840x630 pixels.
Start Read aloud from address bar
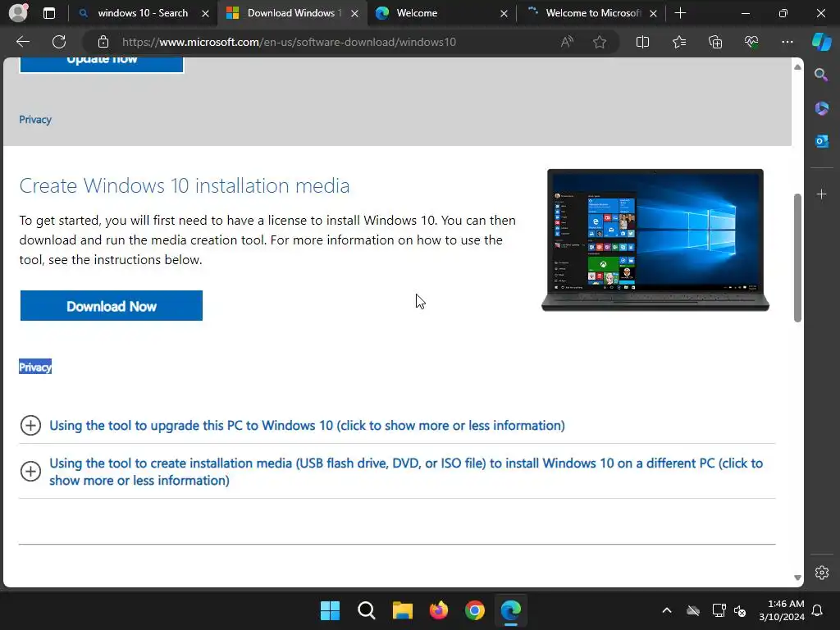coord(567,42)
